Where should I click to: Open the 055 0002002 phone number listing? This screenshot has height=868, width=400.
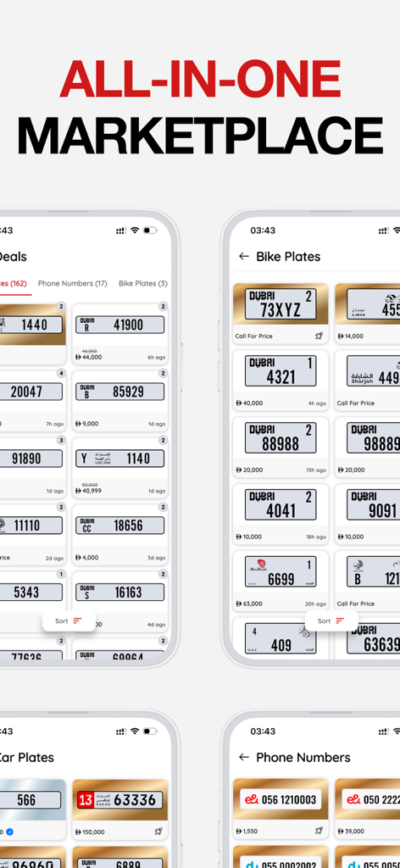coord(281,857)
